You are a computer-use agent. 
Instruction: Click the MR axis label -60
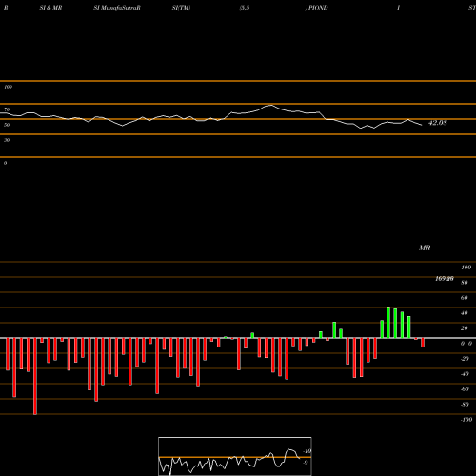pos(465,389)
